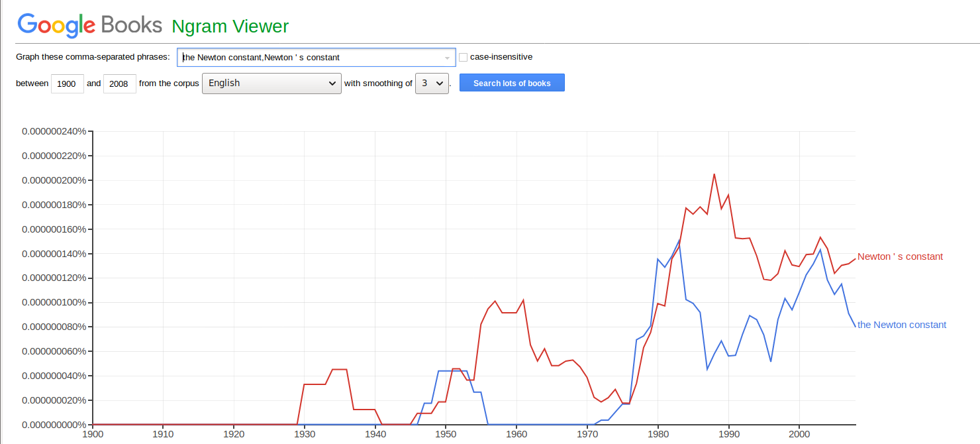Screen dimensions: 980x444
Task: Click the "Graph these comma-separated phrases" label
Action: click(93, 57)
